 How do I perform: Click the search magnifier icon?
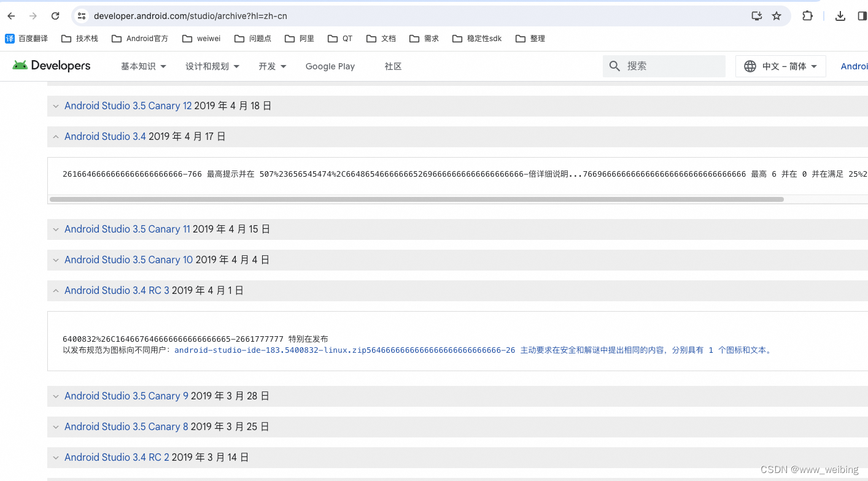[x=614, y=66]
